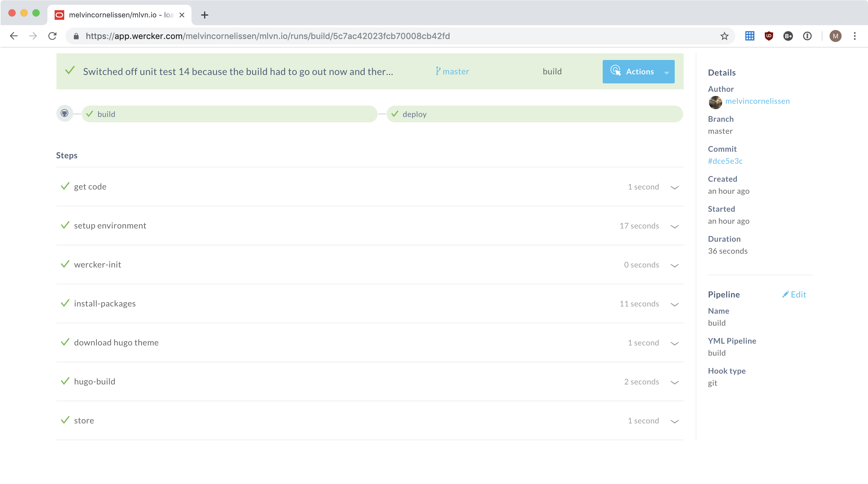This screenshot has width=868, height=484.
Task: View site security lock info
Action: pyautogui.click(x=76, y=36)
